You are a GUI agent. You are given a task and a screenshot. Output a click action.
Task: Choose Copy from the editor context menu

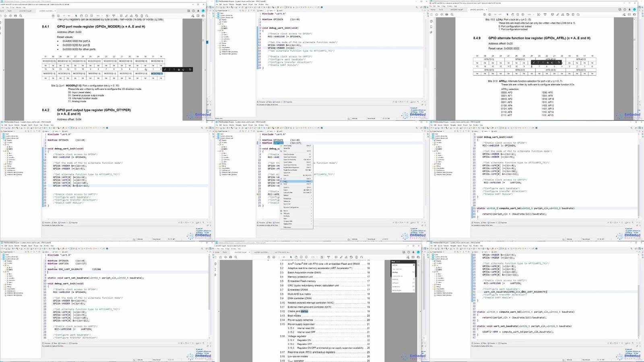click(x=296, y=181)
